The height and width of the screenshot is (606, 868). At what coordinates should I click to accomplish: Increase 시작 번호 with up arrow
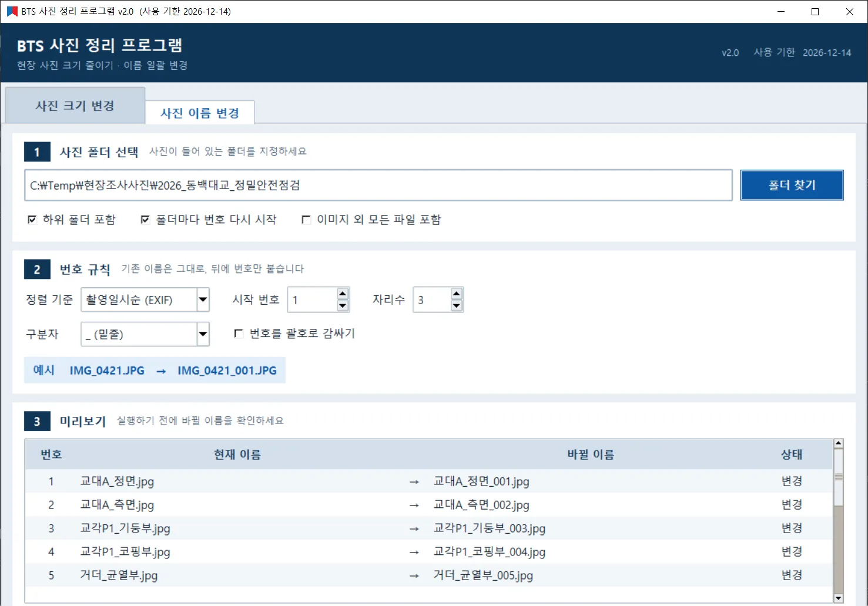click(x=343, y=294)
